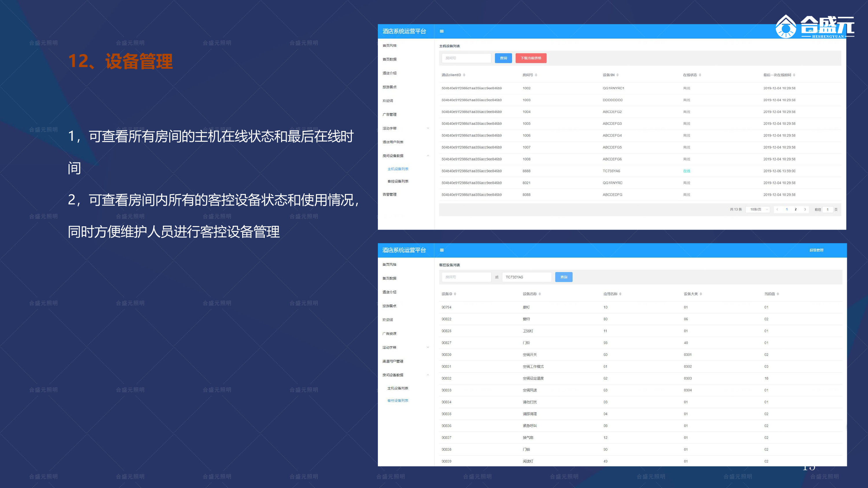The width and height of the screenshot is (868, 488).
Task: Focus 房间号 search field on host list page
Action: tap(466, 58)
